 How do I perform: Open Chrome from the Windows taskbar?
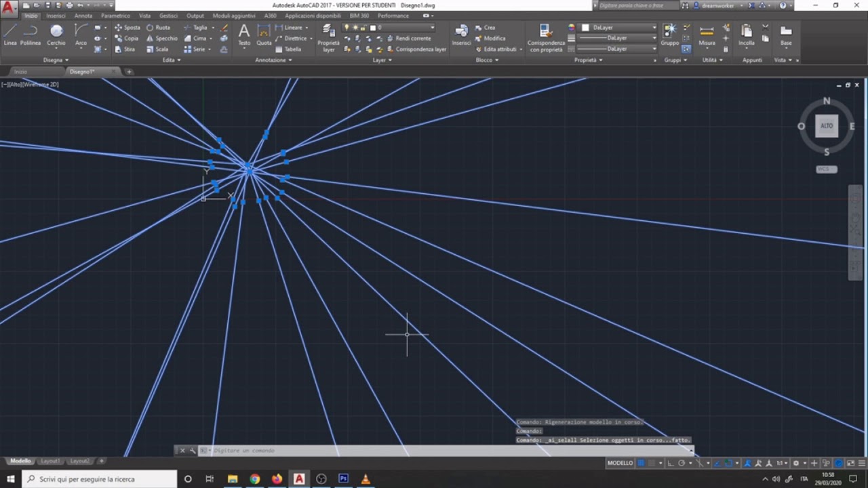click(254, 479)
